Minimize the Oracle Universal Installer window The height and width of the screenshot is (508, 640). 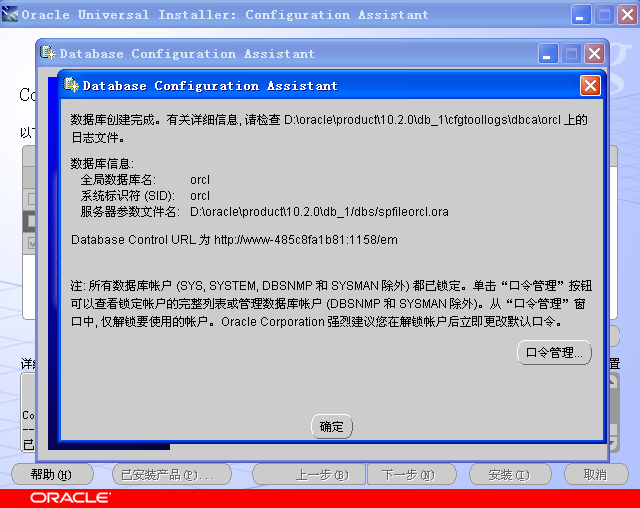pyautogui.click(x=581, y=15)
